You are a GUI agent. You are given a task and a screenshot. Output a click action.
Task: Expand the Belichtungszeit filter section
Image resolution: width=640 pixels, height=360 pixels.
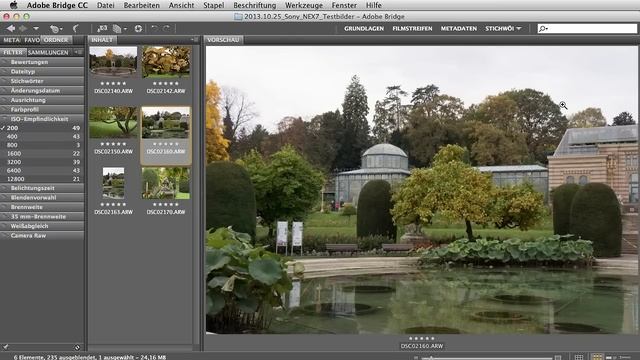(x=42, y=188)
